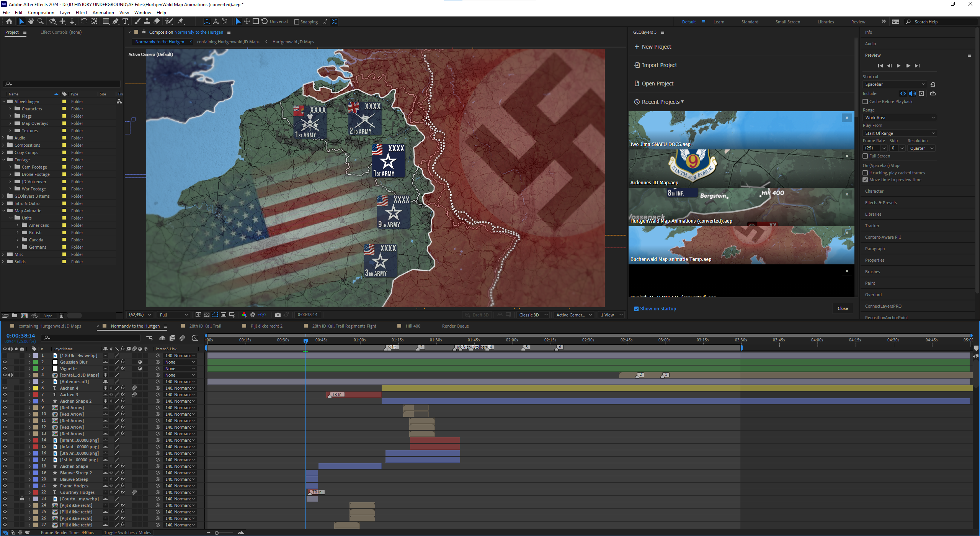Select the Rotation tool
980x536 pixels.
click(84, 21)
